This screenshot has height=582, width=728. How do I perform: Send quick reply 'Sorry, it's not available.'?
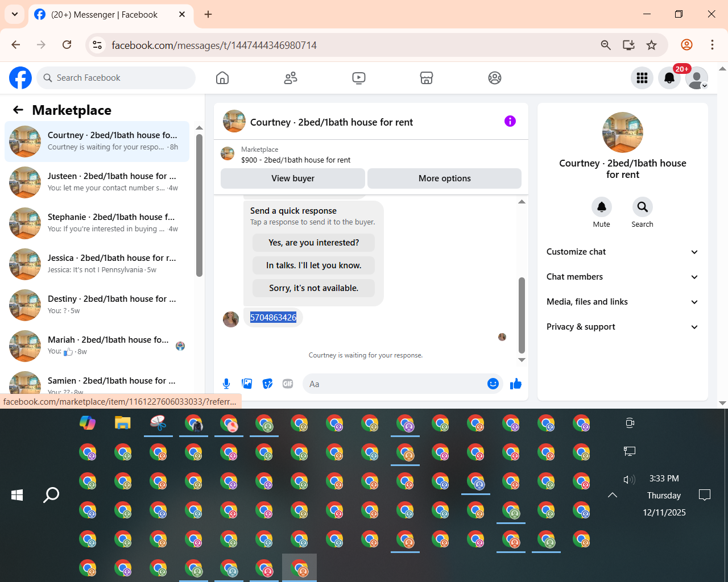tap(314, 288)
